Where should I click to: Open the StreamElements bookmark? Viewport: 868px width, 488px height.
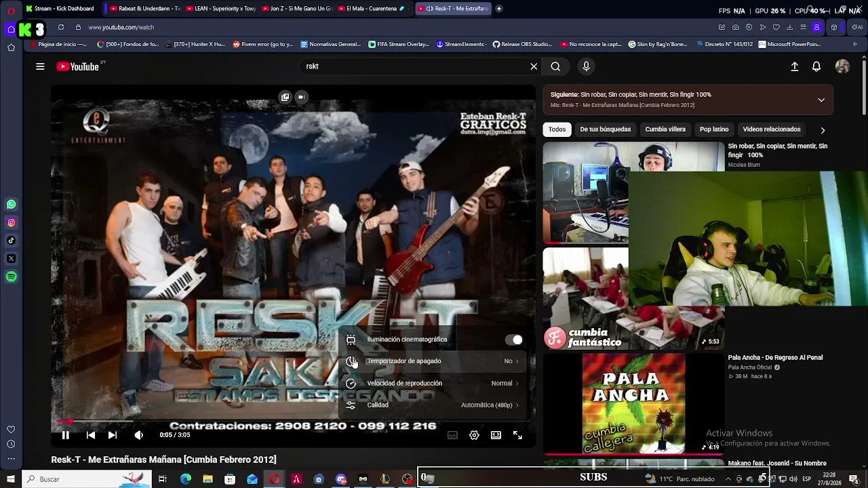click(462, 45)
